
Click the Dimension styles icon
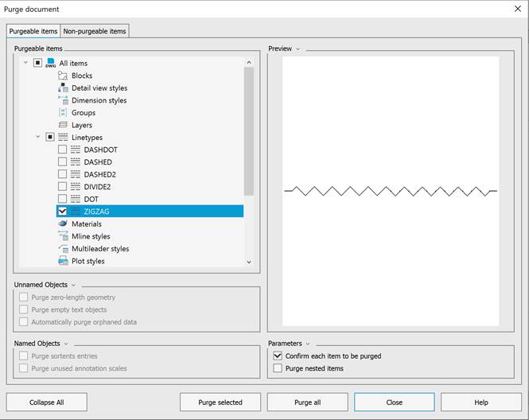63,100
